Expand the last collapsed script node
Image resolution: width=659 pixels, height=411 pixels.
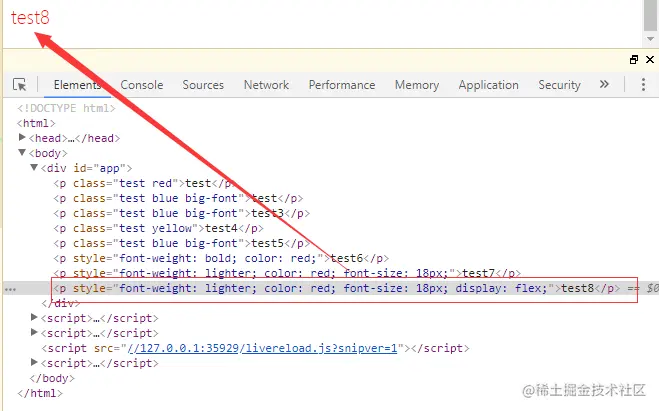tap(36, 363)
